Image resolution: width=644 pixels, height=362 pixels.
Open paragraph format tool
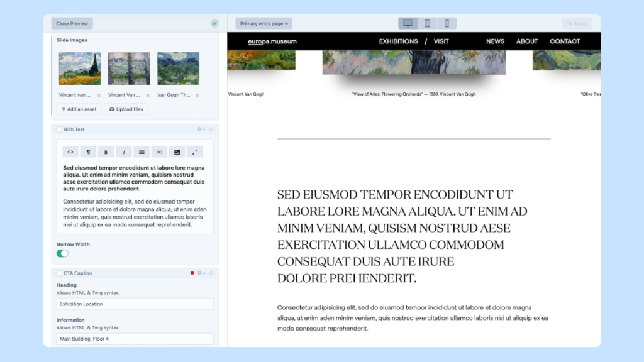[x=88, y=152]
